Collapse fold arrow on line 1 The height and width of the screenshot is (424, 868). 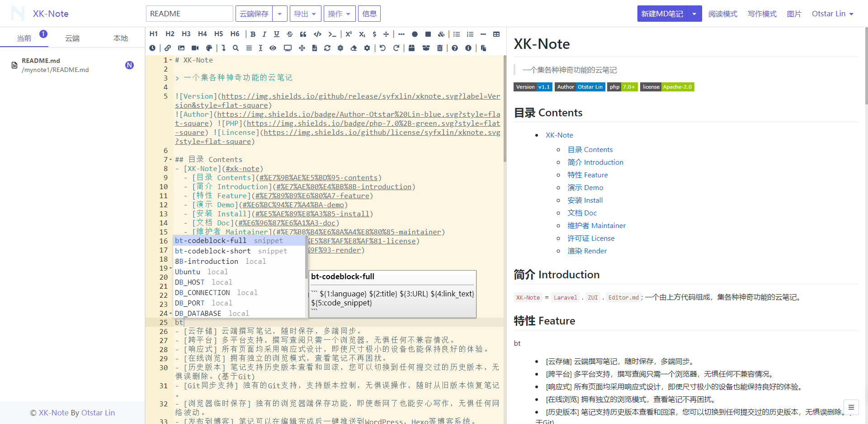point(170,60)
